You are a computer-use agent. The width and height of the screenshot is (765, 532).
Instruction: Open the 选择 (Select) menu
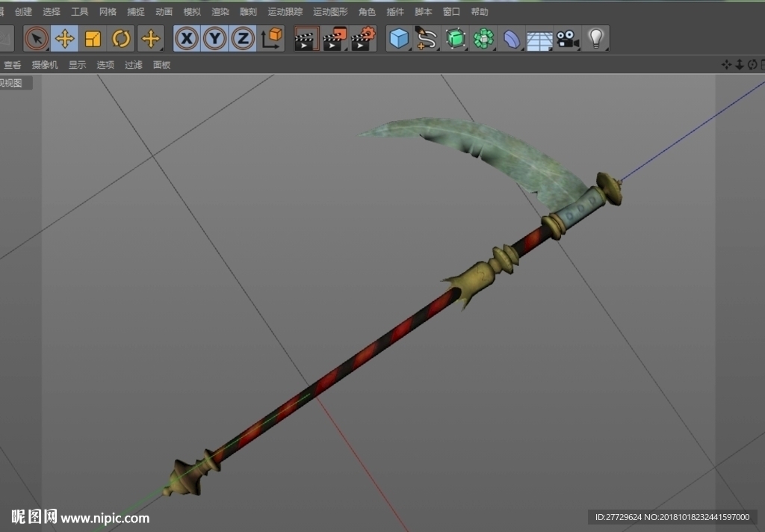pyautogui.click(x=52, y=12)
